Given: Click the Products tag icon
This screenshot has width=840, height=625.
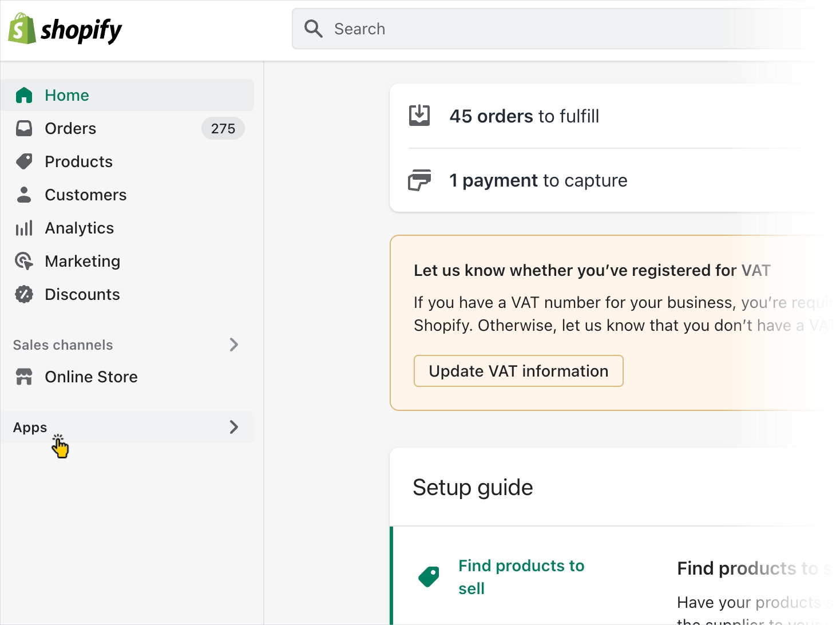Looking at the screenshot, I should click(24, 161).
